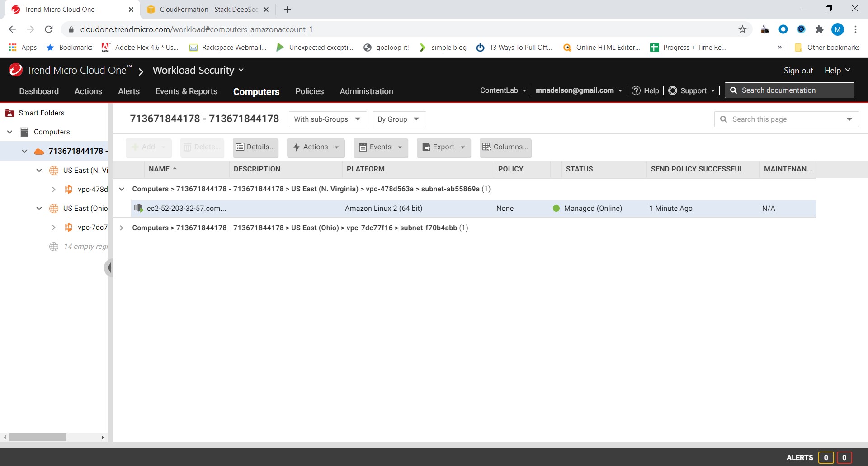Open the Events toolbar dropdown
The width and height of the screenshot is (868, 466).
tap(381, 147)
